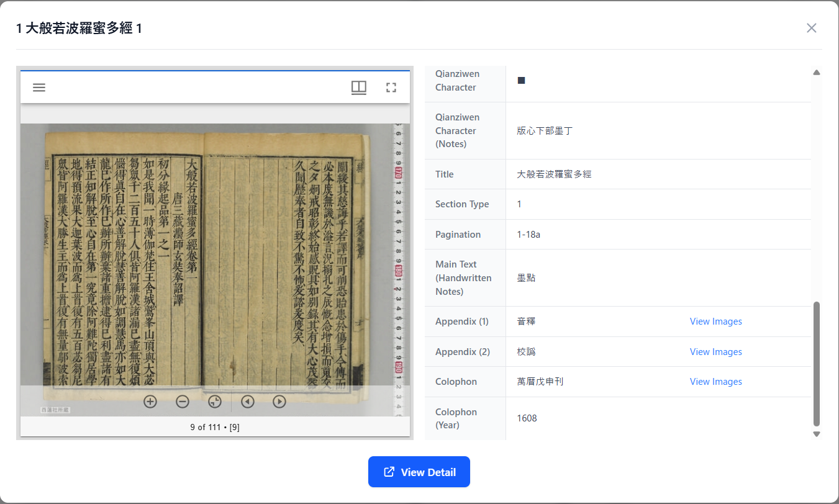This screenshot has width=839, height=504.
Task: Click the scrollbar down arrow
Action: (x=817, y=434)
